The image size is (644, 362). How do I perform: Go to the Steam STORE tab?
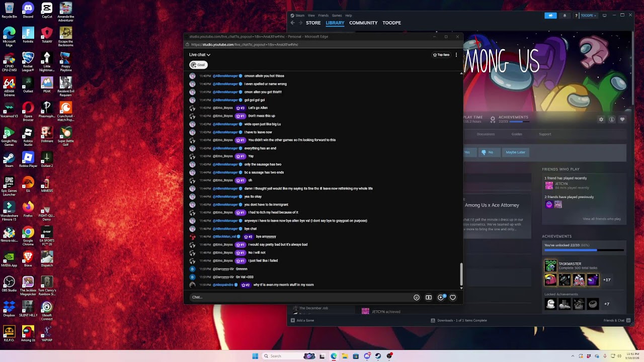click(313, 23)
